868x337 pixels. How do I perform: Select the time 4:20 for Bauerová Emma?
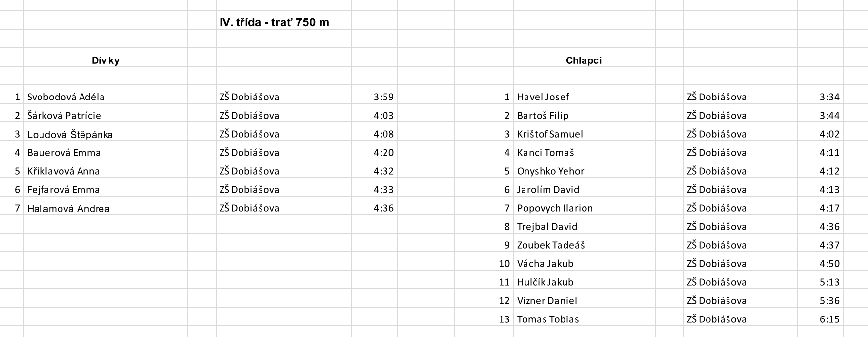(384, 153)
